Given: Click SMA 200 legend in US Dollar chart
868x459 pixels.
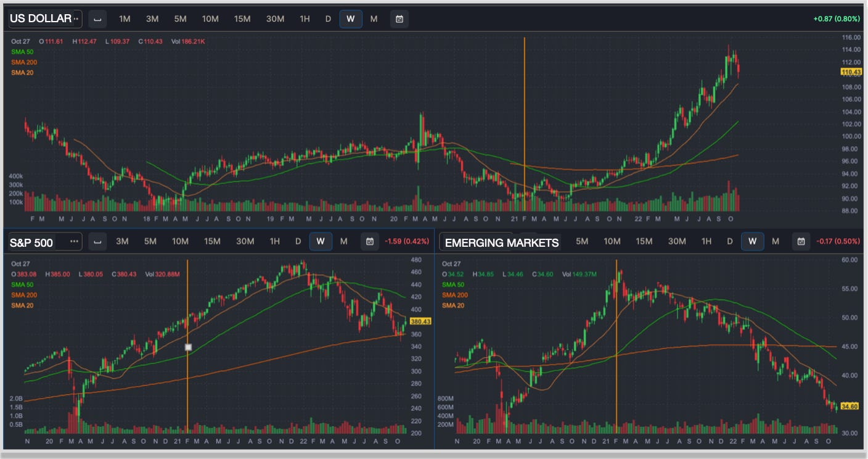Looking at the screenshot, I should [23, 62].
